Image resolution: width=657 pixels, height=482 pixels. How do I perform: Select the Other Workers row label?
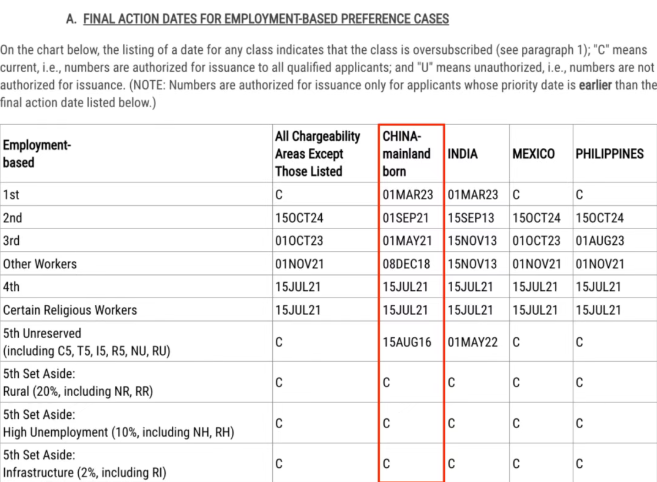pyautogui.click(x=39, y=263)
